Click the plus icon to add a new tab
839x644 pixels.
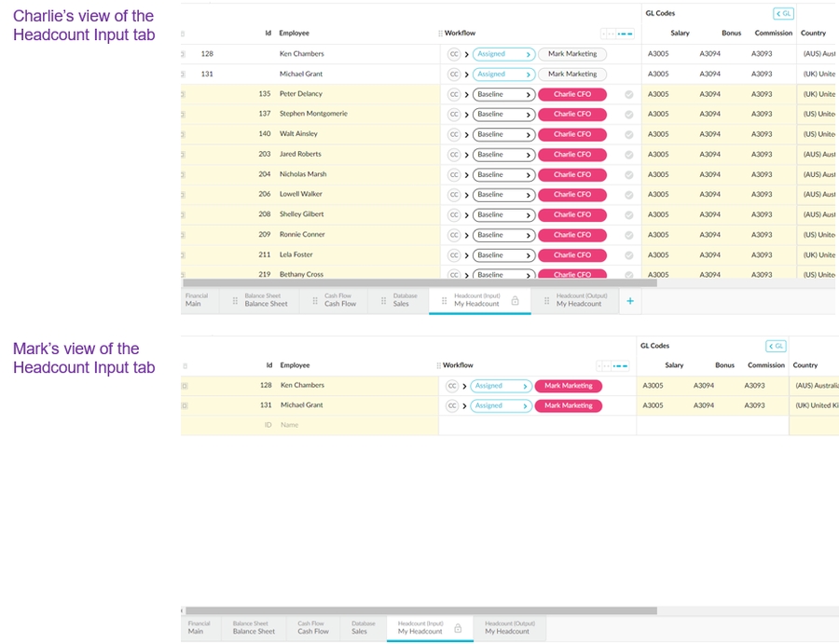click(630, 301)
